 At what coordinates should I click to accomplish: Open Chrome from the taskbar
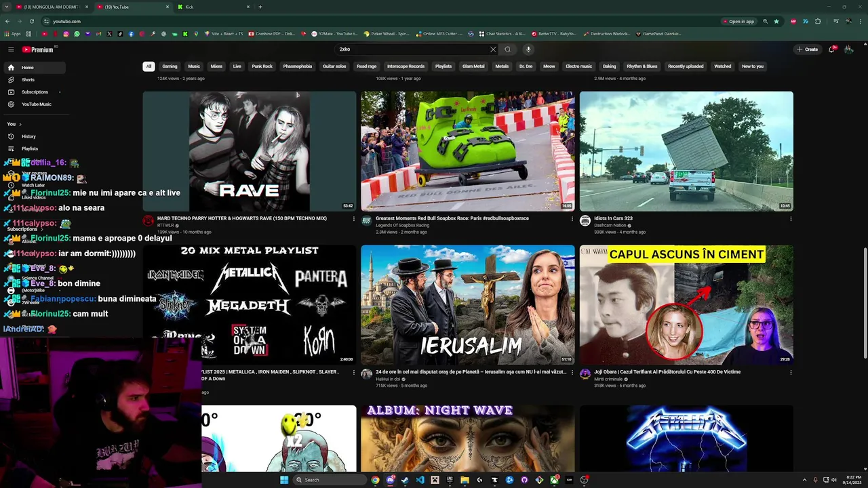[375, 480]
